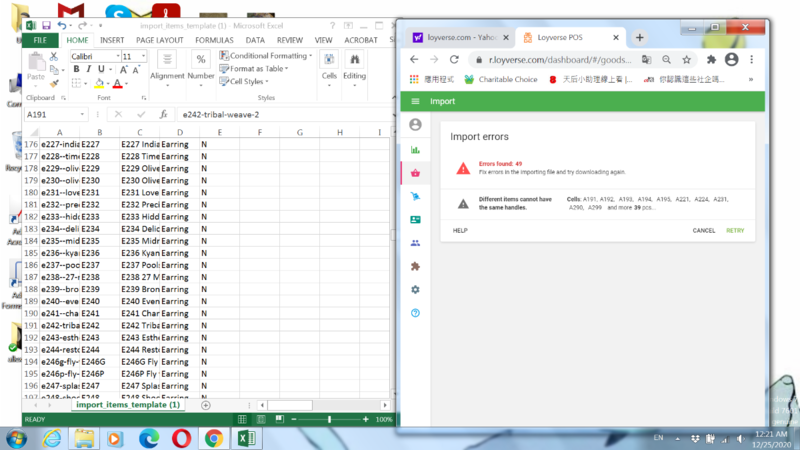Open the FILE tab in Excel

pyautogui.click(x=40, y=40)
